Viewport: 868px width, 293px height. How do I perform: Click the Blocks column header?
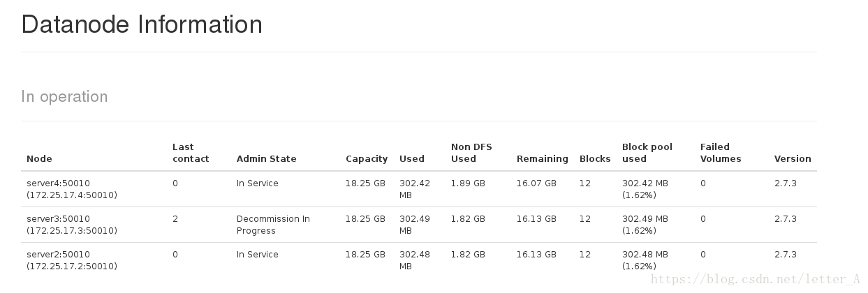point(595,158)
